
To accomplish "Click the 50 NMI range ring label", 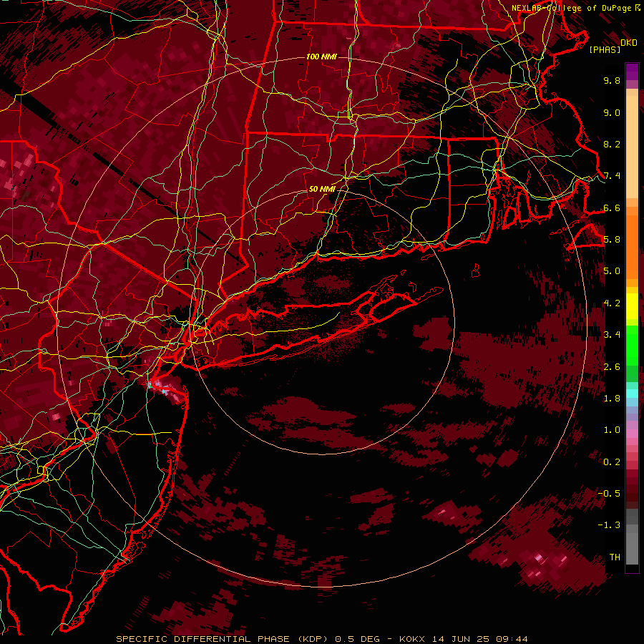I will [322, 189].
